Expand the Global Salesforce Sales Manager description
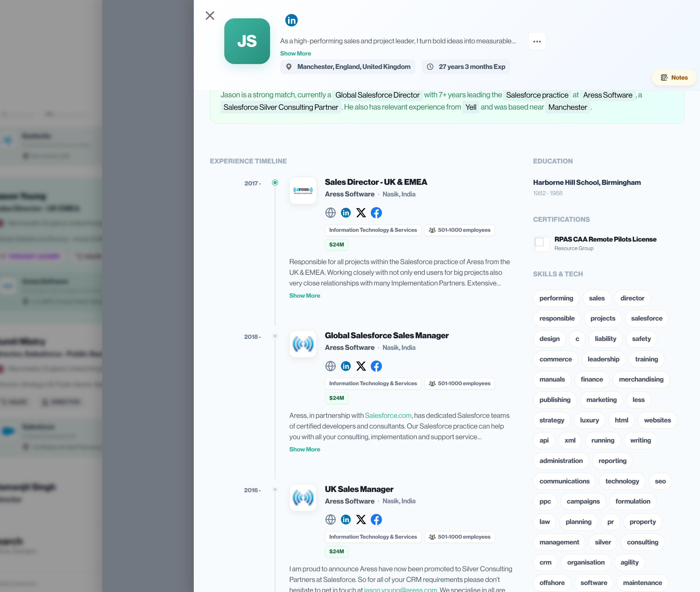This screenshot has width=700, height=592. pos(305,449)
